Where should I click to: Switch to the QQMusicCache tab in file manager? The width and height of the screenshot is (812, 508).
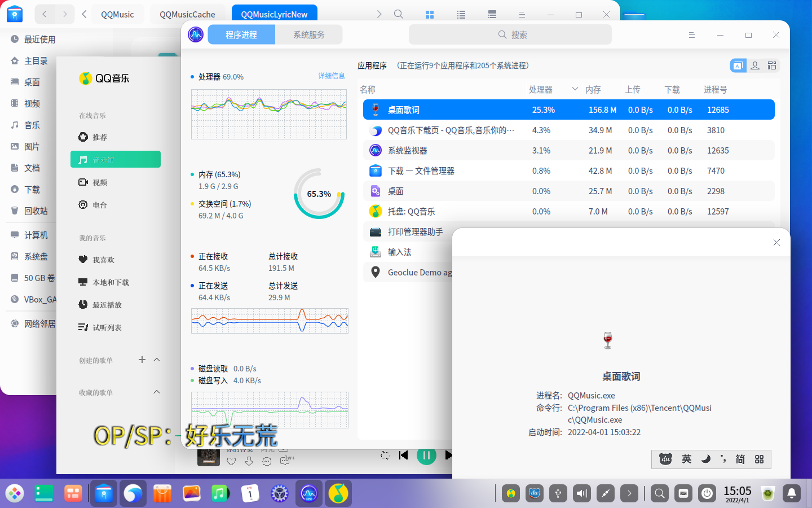(x=187, y=14)
